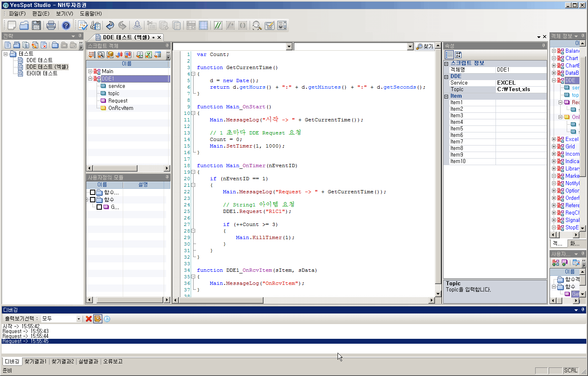Toggle the second 함수 folder checkbox

coord(93,200)
